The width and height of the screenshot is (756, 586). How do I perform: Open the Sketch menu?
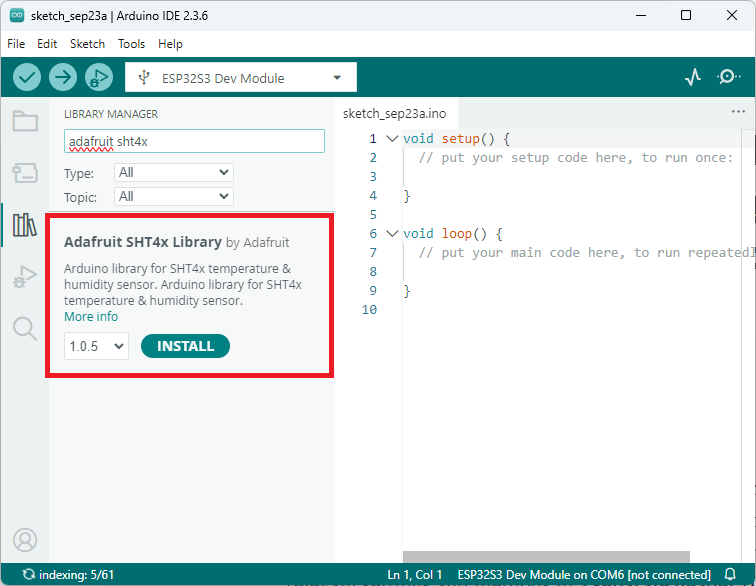[x=87, y=44]
